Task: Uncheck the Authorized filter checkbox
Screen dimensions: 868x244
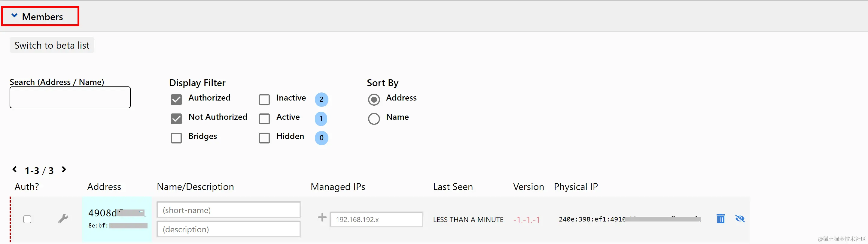Action: tap(176, 99)
